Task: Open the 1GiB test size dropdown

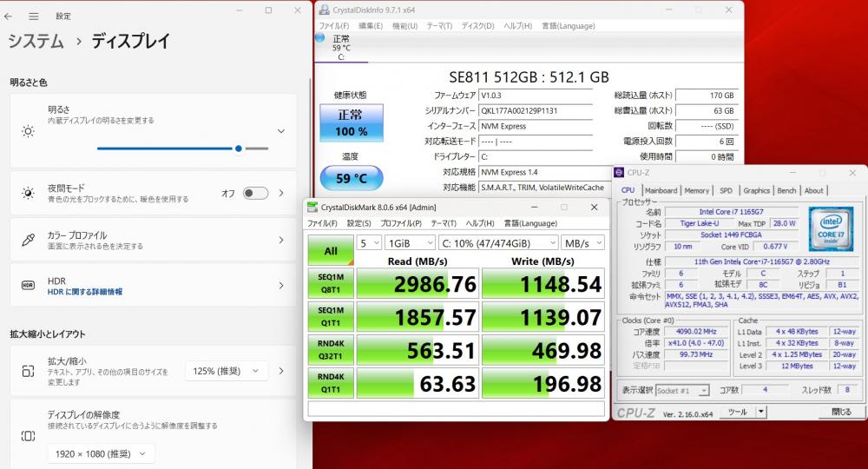Action: pos(410,242)
